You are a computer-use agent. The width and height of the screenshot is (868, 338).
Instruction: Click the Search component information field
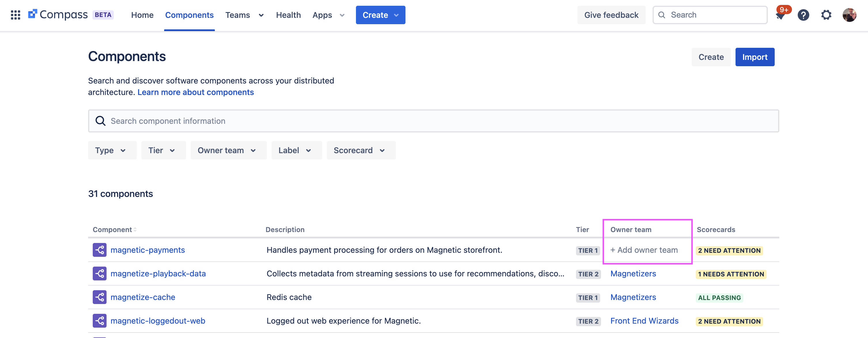[433, 121]
